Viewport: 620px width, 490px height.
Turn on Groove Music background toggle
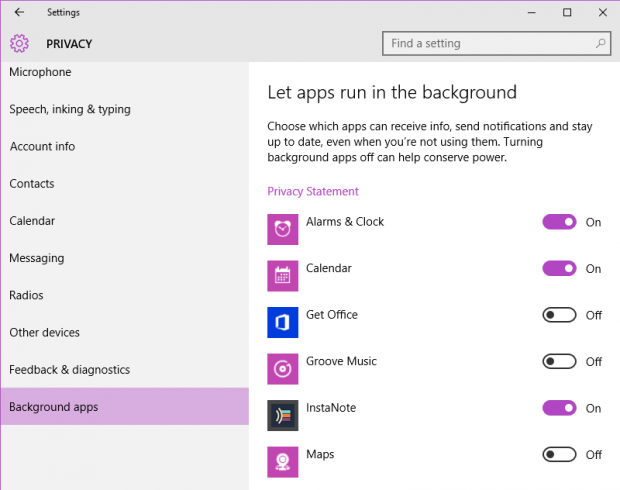(x=559, y=361)
